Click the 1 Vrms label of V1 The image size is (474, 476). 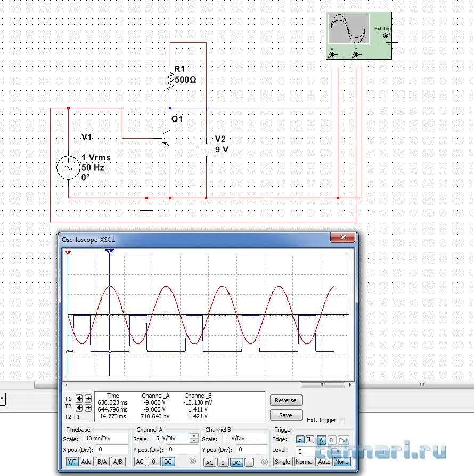[x=96, y=158]
